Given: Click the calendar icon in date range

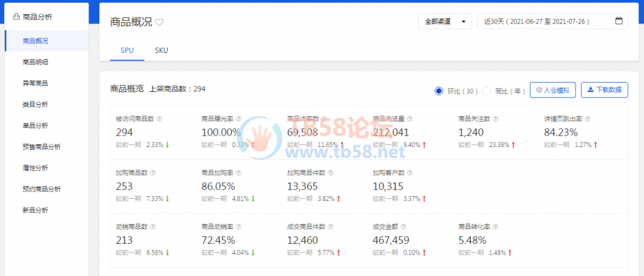Looking at the screenshot, I should [618, 21].
